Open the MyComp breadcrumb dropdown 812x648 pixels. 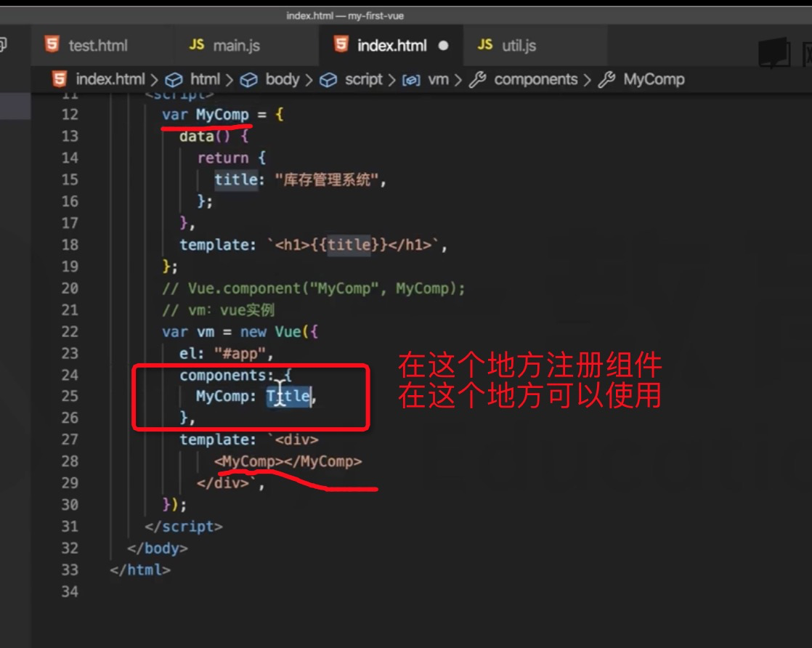point(655,79)
